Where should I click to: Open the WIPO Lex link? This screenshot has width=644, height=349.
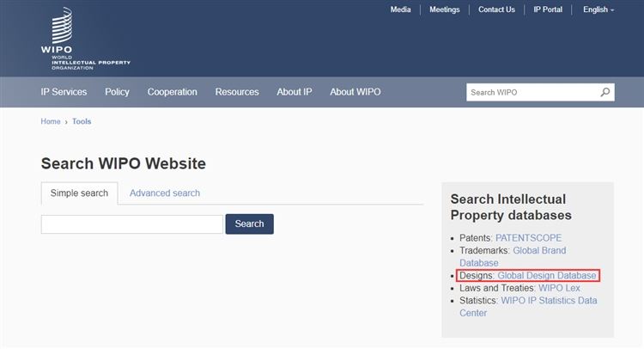559,288
